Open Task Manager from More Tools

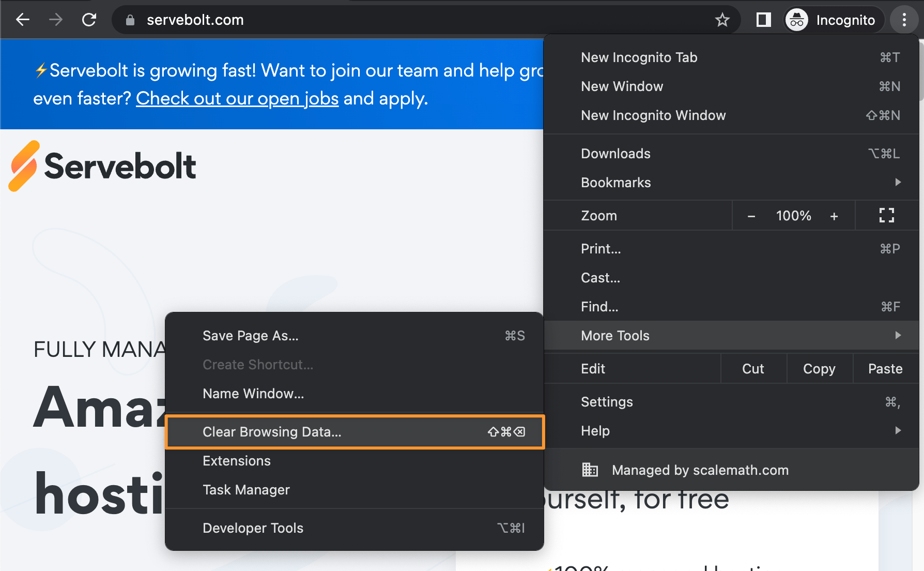pyautogui.click(x=355, y=490)
